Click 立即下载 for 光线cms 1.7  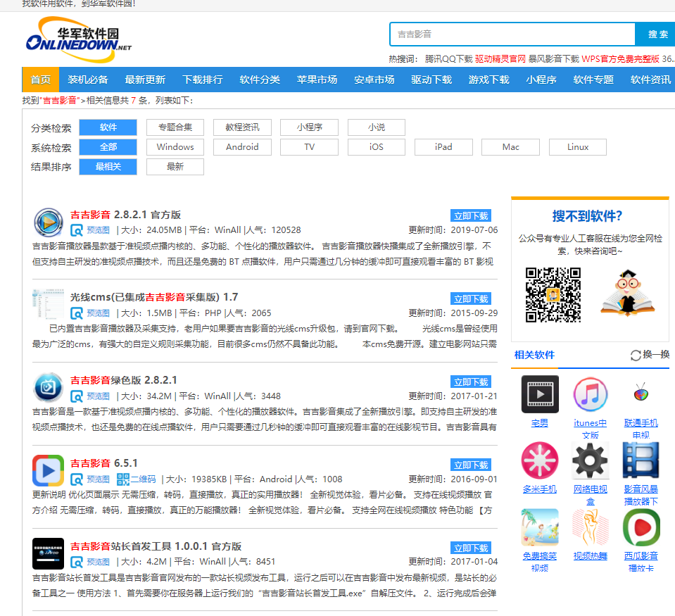click(x=471, y=298)
